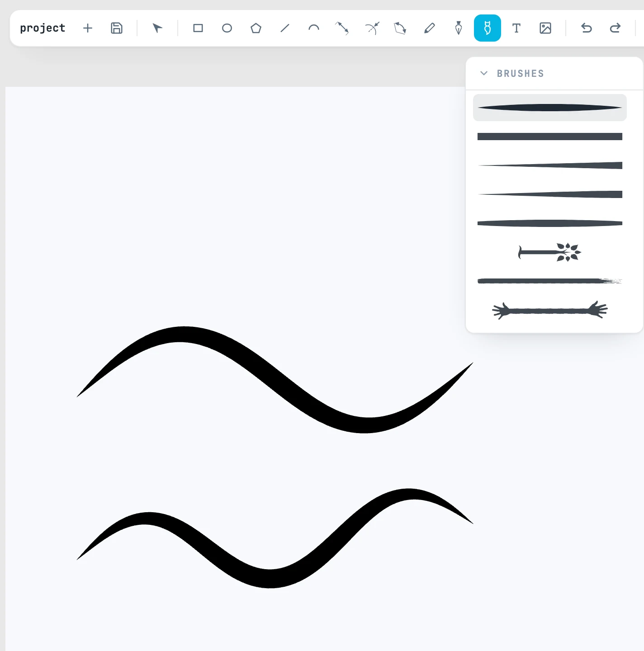Image resolution: width=644 pixels, height=651 pixels.
Task: Redo the last undone action
Action: click(616, 28)
